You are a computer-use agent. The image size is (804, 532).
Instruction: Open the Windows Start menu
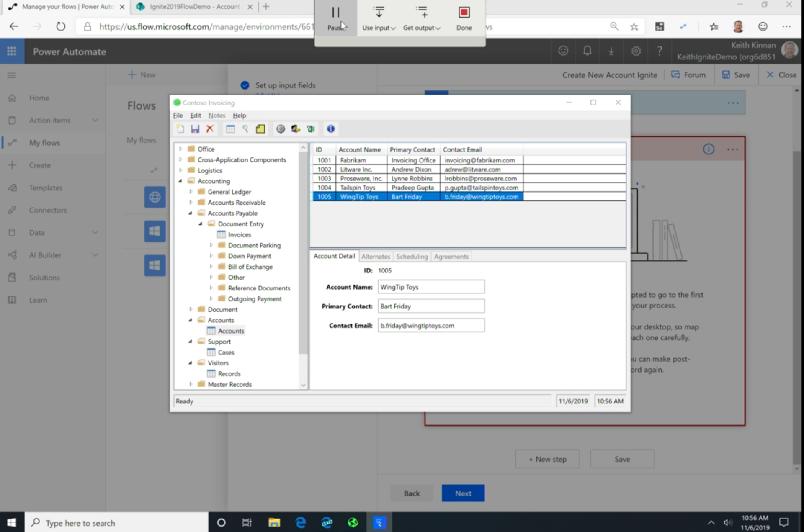(12, 522)
